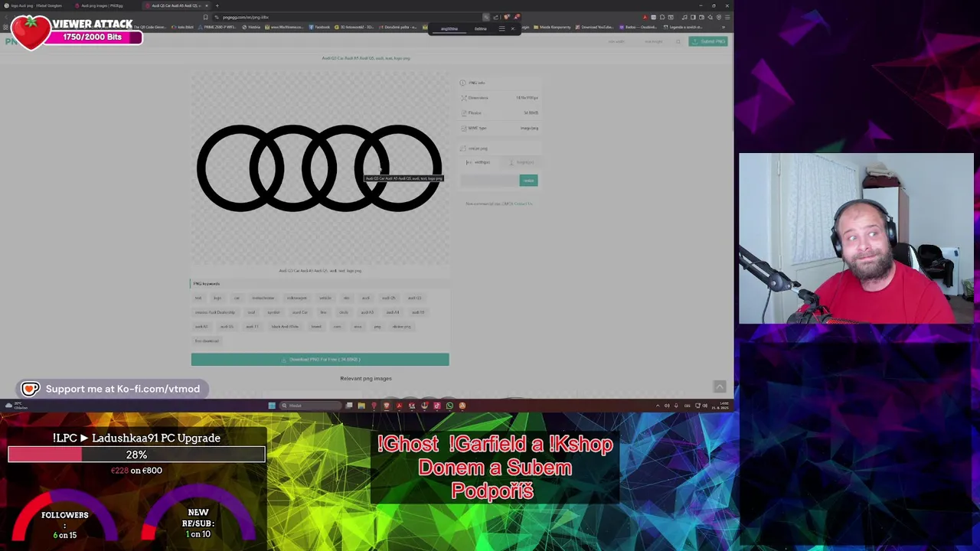
Task: Open the Windows Start menu icon
Action: 272,406
